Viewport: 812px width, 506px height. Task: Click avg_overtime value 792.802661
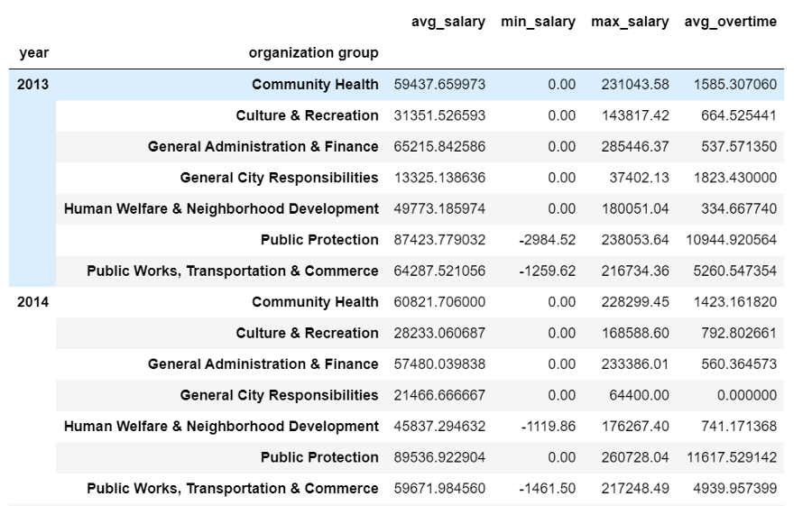coord(739,333)
